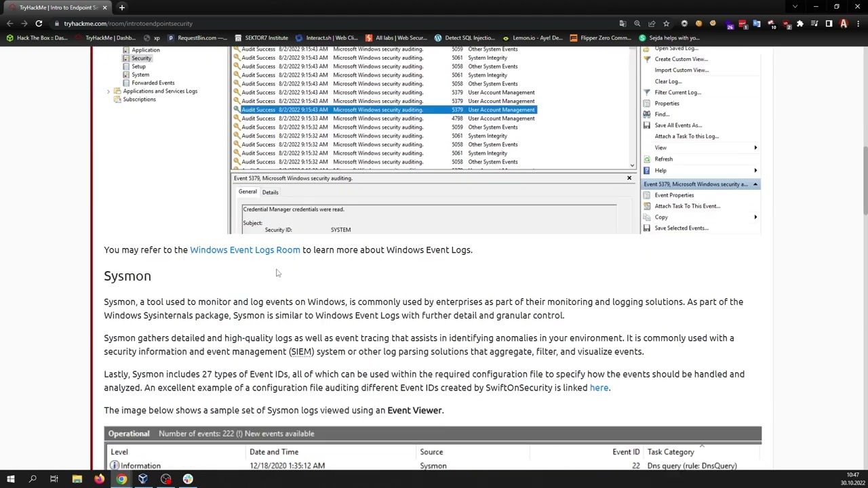
Task: Open the translate page icon
Action: (623, 24)
